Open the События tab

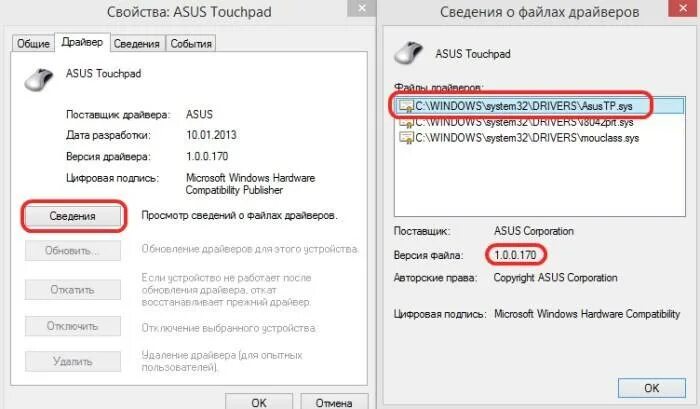click(x=191, y=43)
